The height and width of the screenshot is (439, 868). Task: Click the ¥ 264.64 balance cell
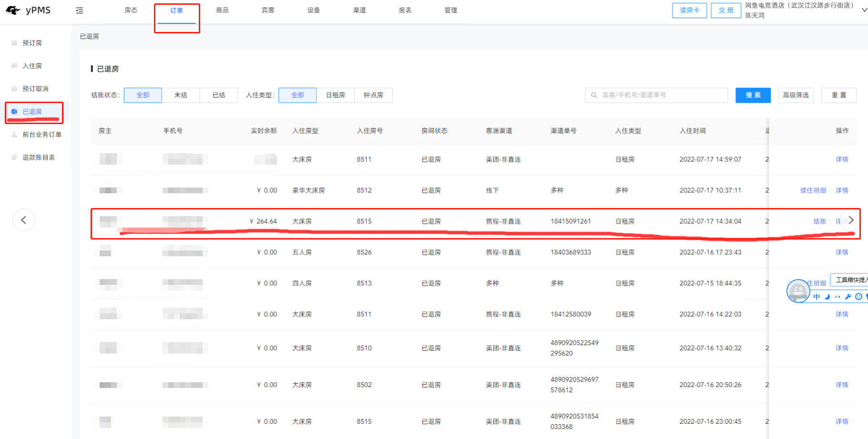(x=263, y=221)
